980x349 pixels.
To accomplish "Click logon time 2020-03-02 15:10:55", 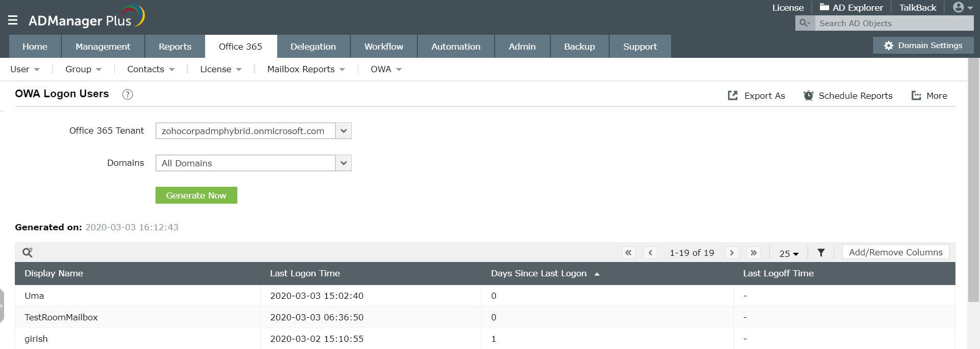I will tap(317, 339).
